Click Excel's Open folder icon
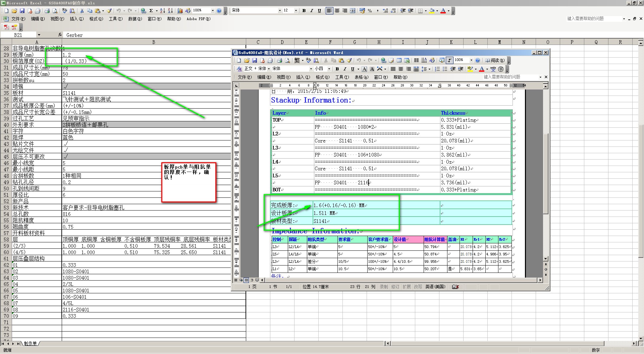The image size is (644, 354). (x=14, y=11)
